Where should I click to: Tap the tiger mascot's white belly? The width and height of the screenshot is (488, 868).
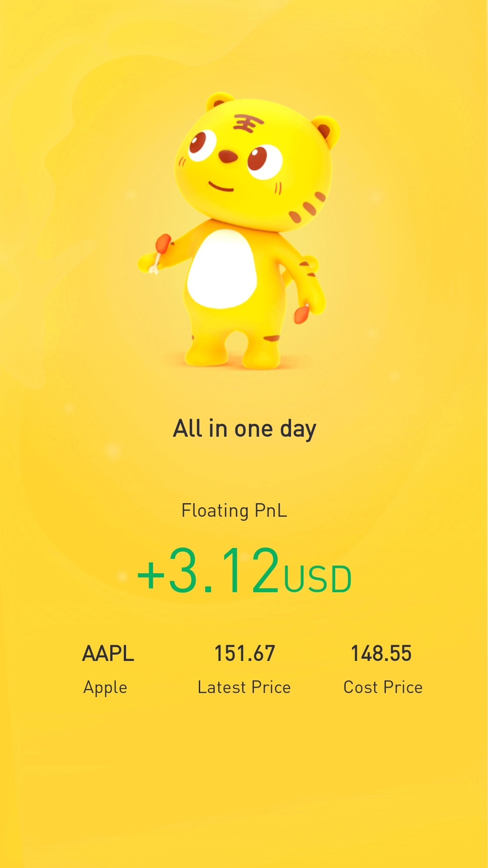[222, 269]
